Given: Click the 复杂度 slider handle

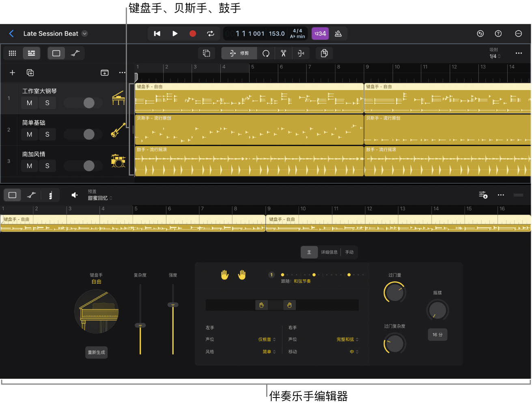Looking at the screenshot, I should click(x=140, y=325).
